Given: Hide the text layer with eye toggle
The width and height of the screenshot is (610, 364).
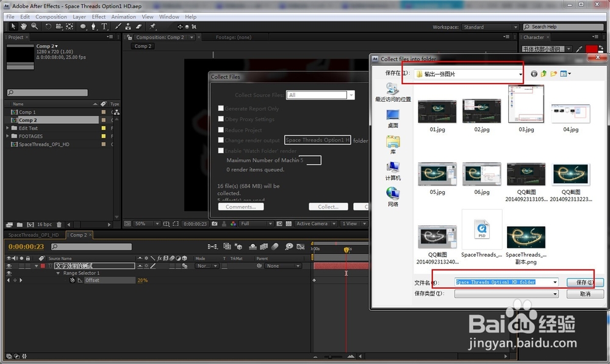Looking at the screenshot, I should [9, 266].
